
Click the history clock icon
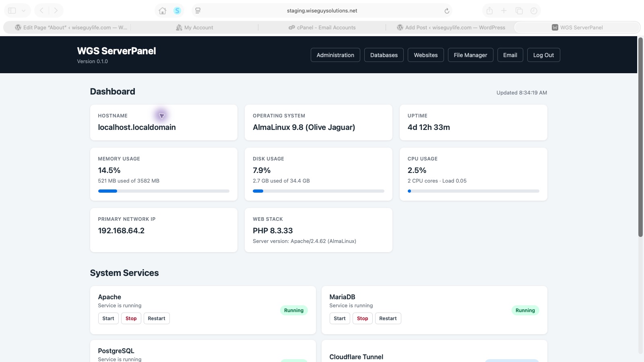pyautogui.click(x=534, y=10)
